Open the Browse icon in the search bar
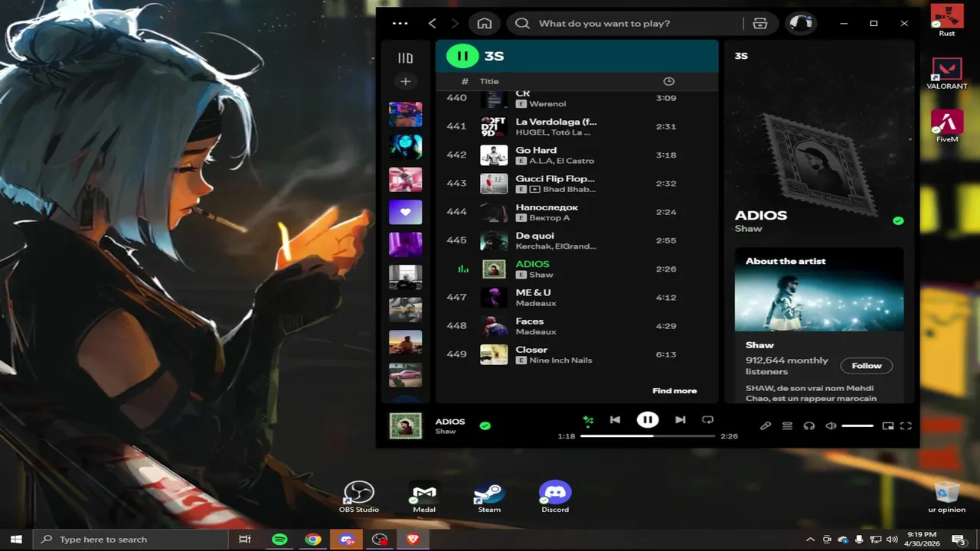 pos(760,23)
